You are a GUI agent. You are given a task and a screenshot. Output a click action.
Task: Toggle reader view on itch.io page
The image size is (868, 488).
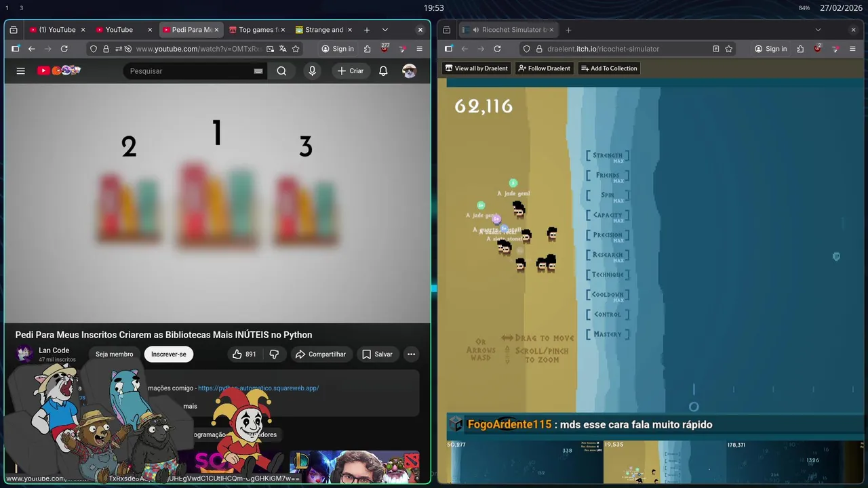pos(715,49)
